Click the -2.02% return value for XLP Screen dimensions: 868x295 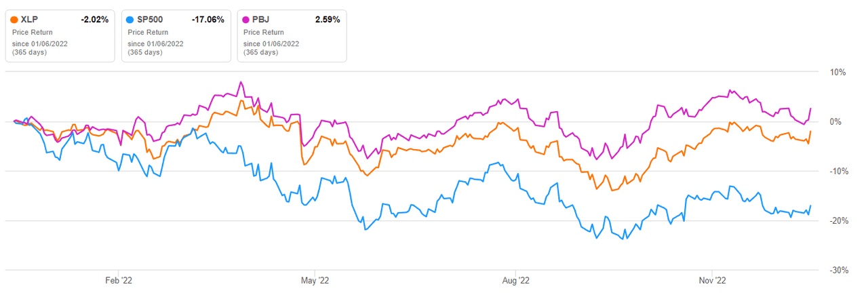(94, 20)
